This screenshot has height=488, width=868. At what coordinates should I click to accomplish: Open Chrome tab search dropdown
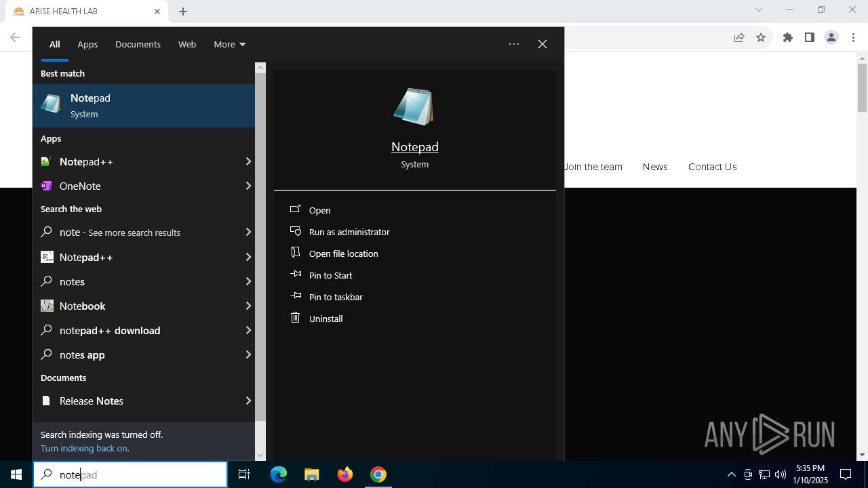click(x=759, y=9)
